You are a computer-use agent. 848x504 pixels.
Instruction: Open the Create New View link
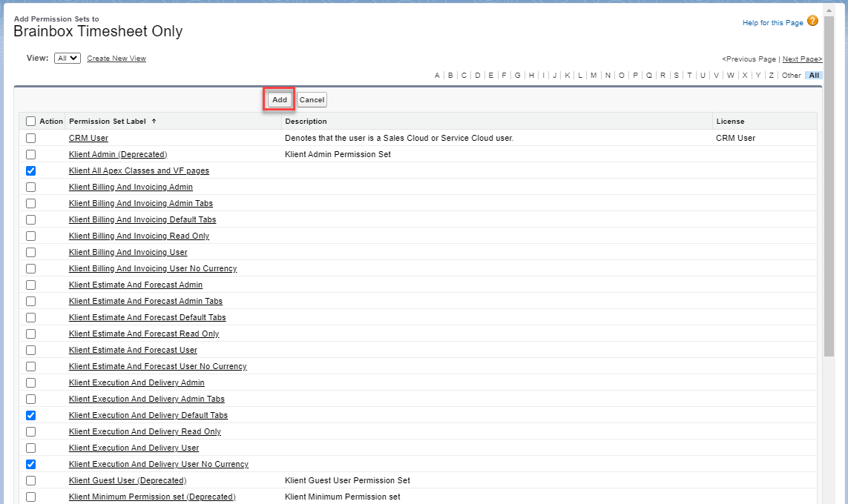(x=116, y=58)
